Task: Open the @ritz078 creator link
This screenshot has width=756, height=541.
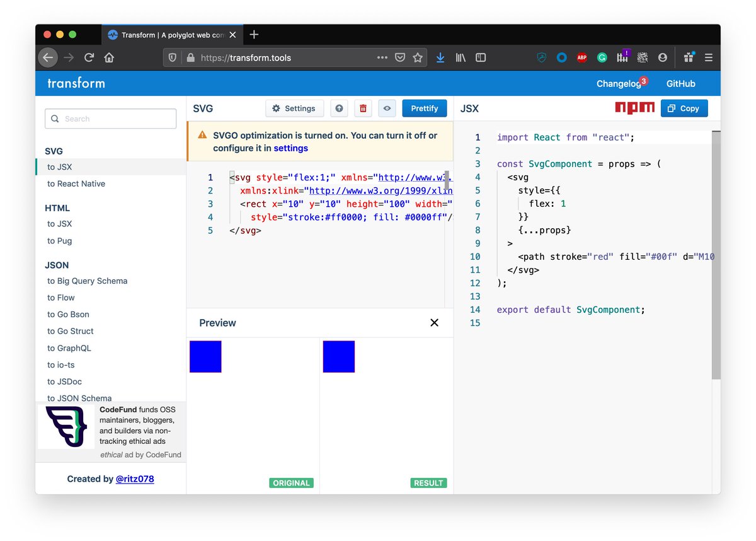Action: [135, 479]
